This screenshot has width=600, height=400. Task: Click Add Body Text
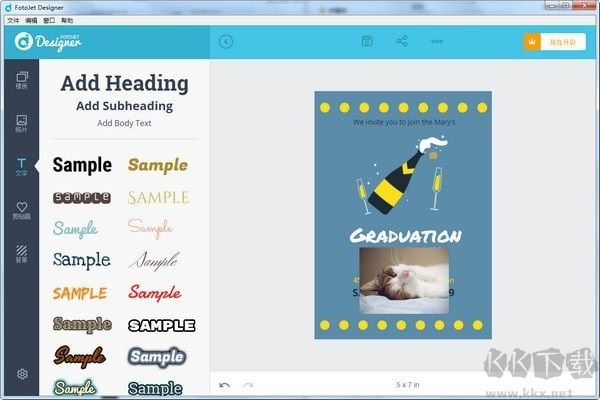click(x=124, y=123)
